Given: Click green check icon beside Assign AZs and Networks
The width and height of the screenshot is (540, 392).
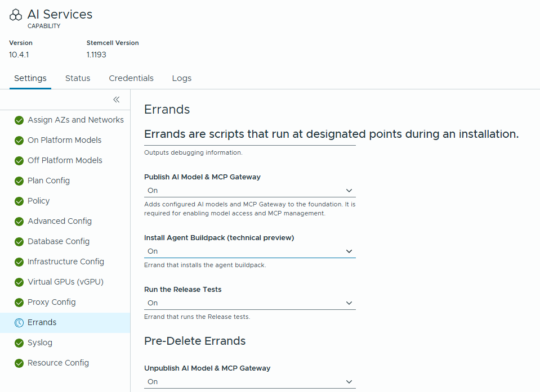Looking at the screenshot, I should tap(19, 120).
